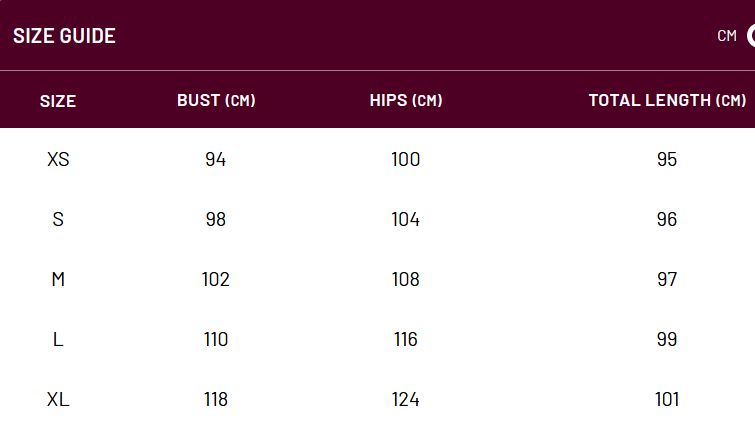Click the S hips value 104
Viewport: 755px width, 428px height.
click(405, 219)
